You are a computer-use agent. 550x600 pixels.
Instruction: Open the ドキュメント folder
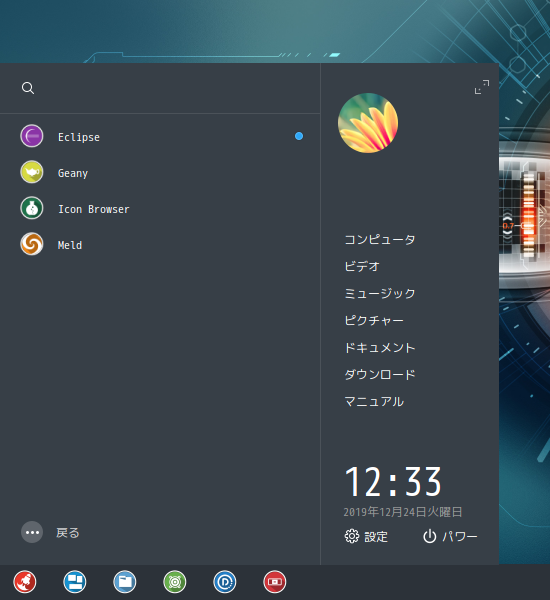point(380,347)
